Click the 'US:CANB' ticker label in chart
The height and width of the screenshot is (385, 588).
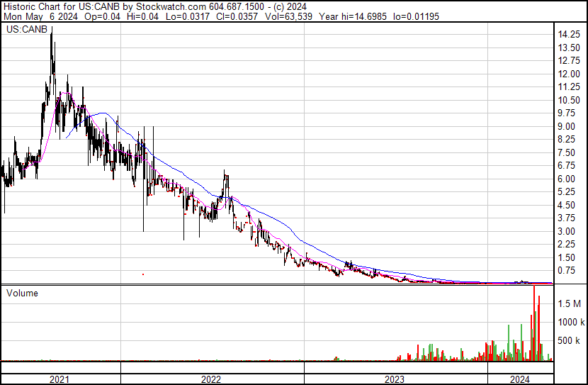[x=27, y=29]
